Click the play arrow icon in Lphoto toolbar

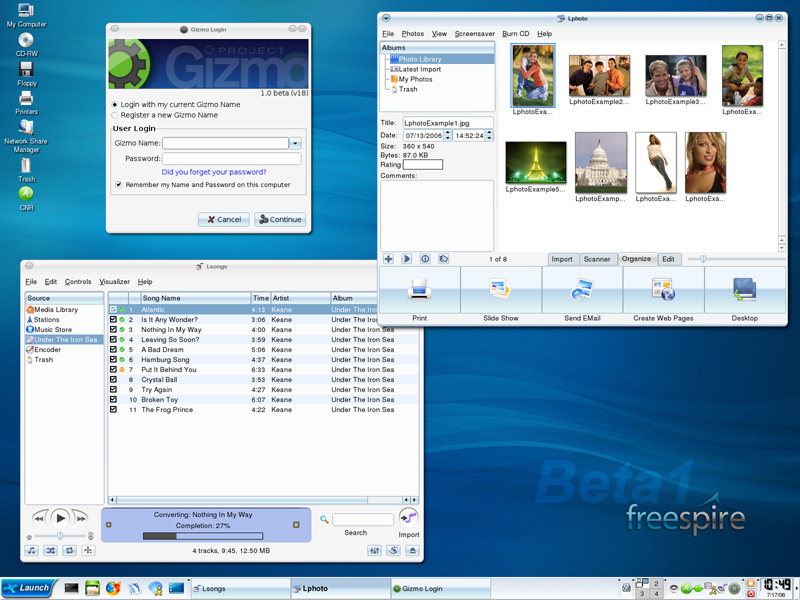pyautogui.click(x=406, y=259)
